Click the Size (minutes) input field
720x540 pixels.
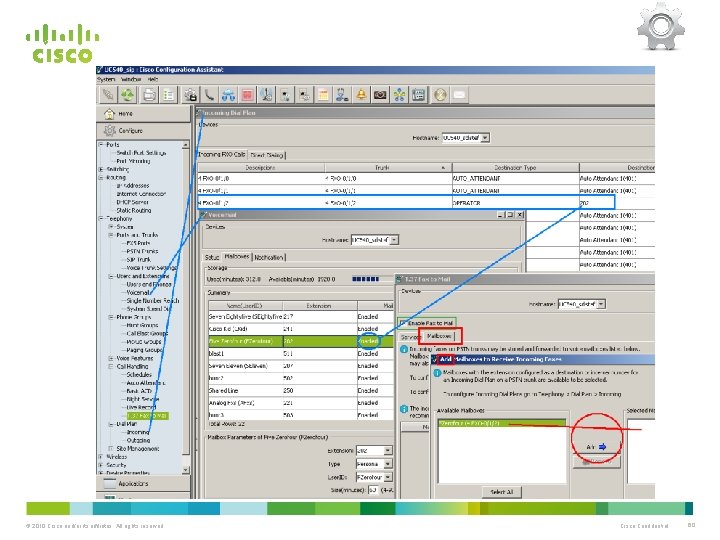[x=373, y=490]
